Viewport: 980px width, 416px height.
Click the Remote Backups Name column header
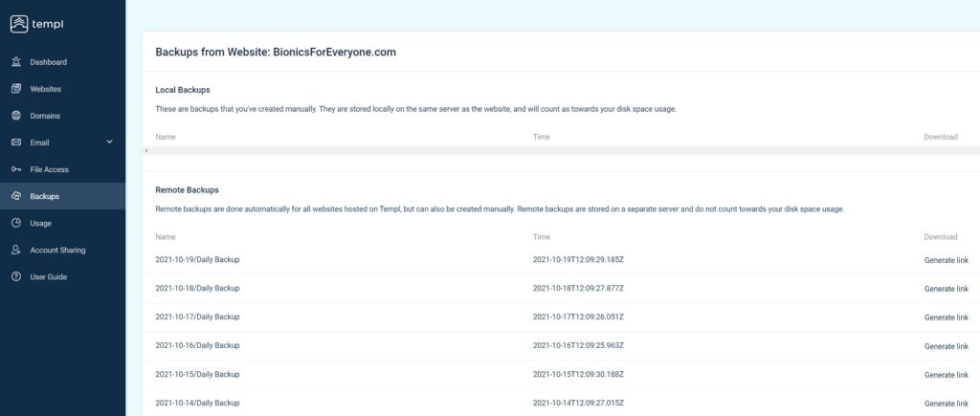click(166, 237)
